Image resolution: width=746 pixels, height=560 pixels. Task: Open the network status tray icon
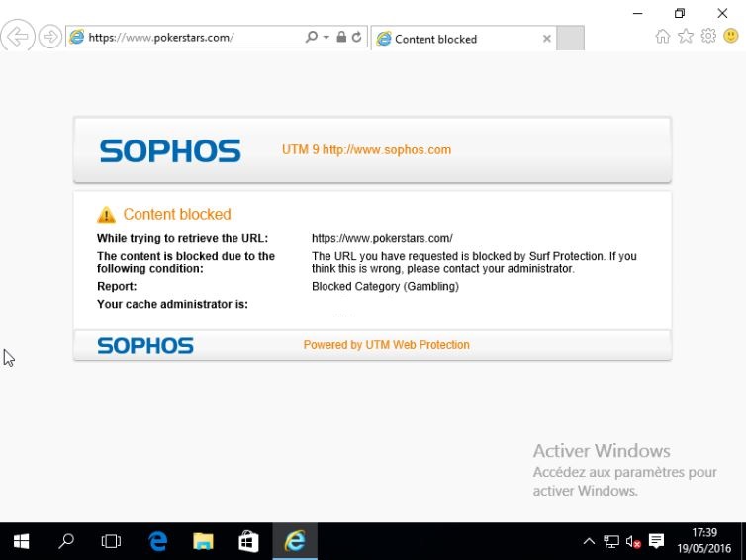(x=611, y=541)
